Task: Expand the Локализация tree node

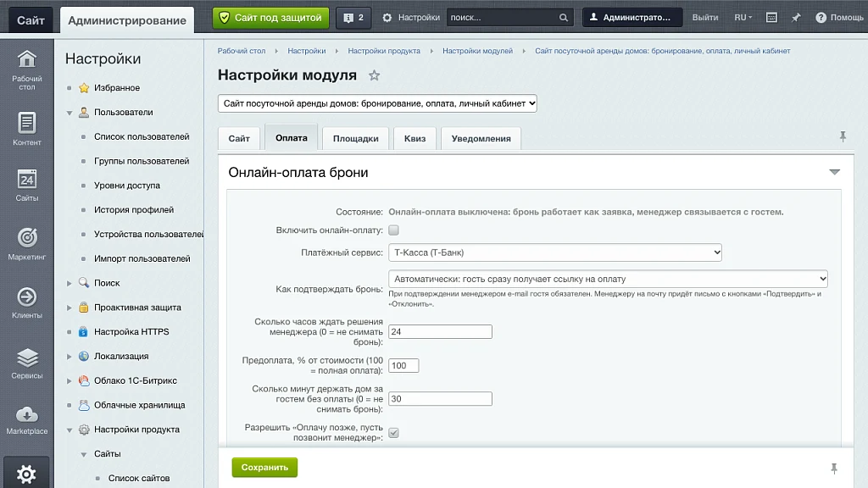Action: [70, 357]
